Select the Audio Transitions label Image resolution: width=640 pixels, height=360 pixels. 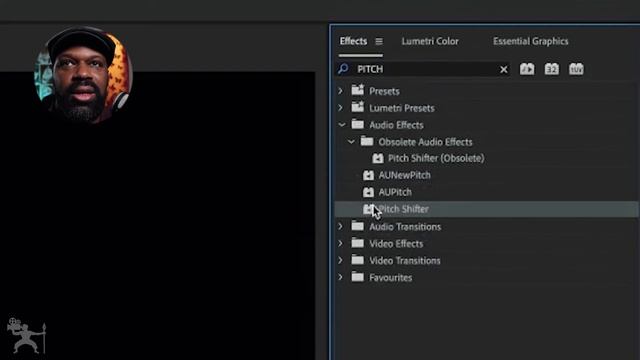[405, 227]
